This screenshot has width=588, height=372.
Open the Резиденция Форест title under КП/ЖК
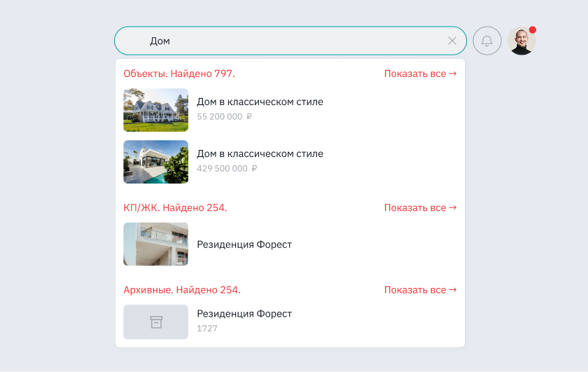click(244, 244)
